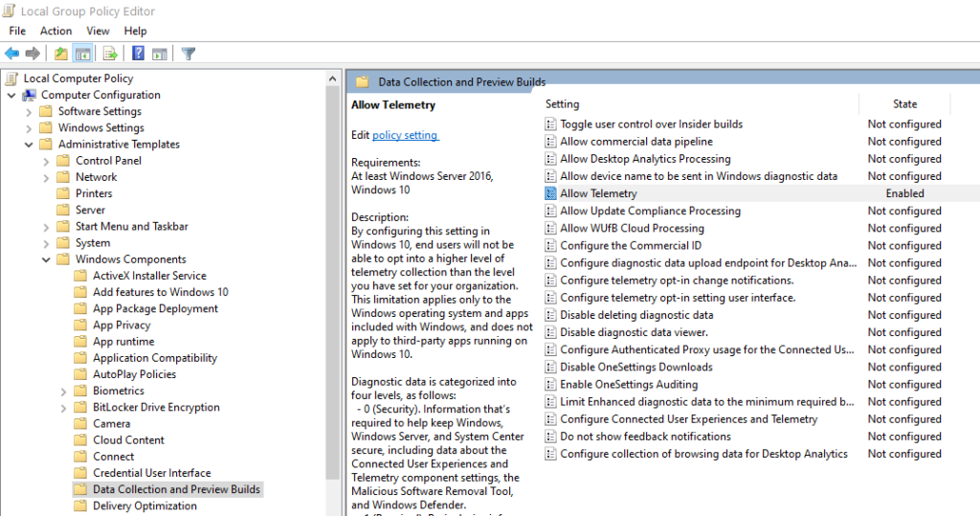Open the Action menu

[x=56, y=31]
